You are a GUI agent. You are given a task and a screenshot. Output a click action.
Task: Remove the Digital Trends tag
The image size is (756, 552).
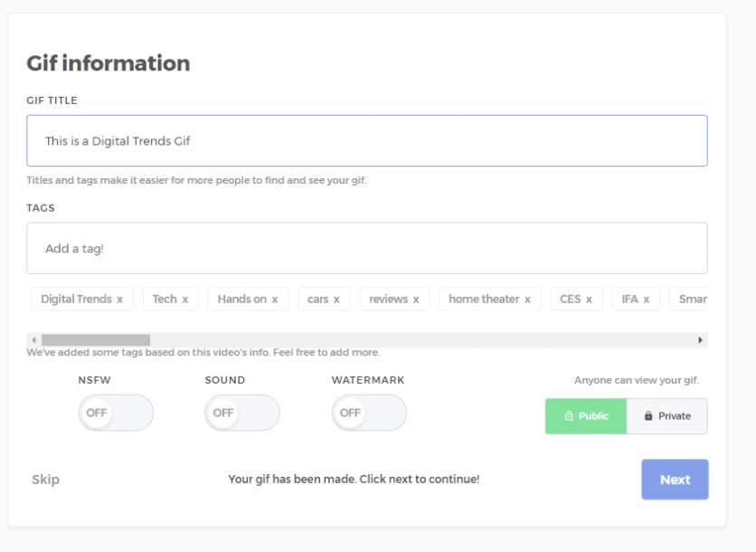pyautogui.click(x=119, y=300)
